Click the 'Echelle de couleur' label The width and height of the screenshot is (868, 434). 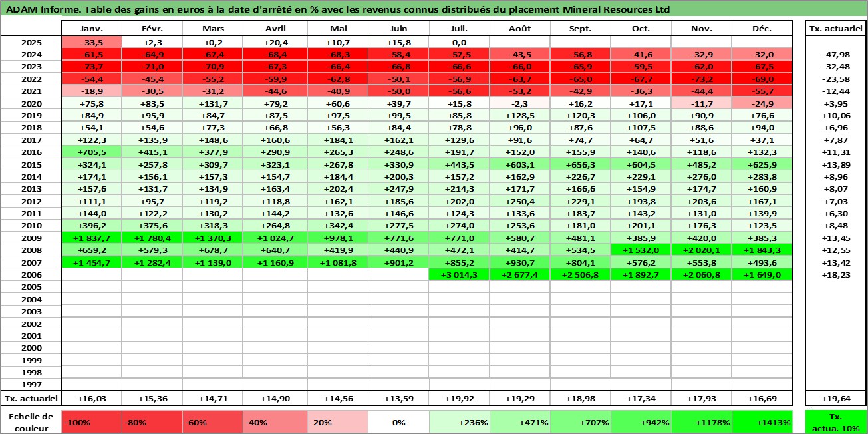tap(31, 421)
